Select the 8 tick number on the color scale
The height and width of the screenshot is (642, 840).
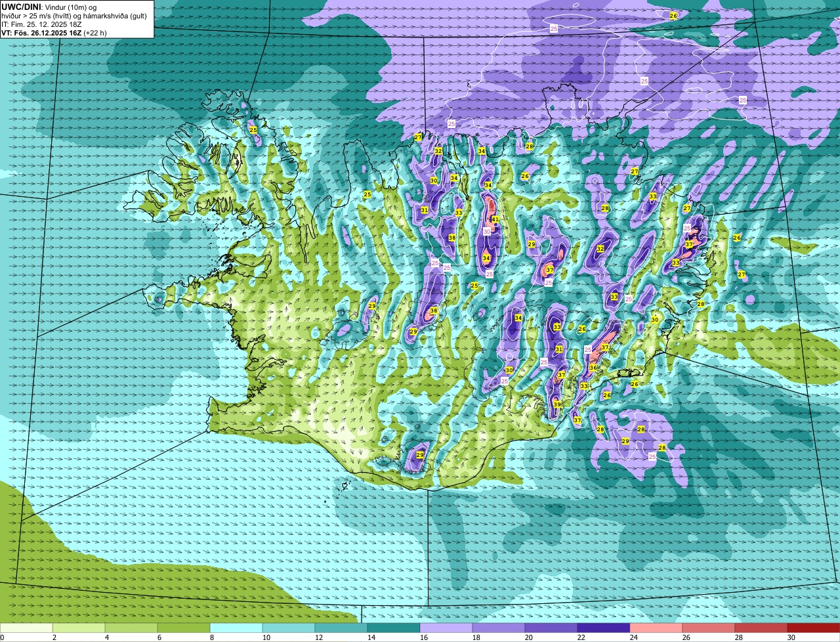(212, 637)
